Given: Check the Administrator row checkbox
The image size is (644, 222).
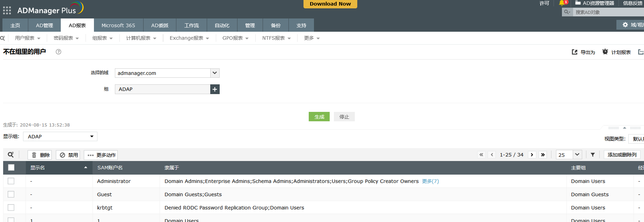Looking at the screenshot, I should [x=11, y=181].
